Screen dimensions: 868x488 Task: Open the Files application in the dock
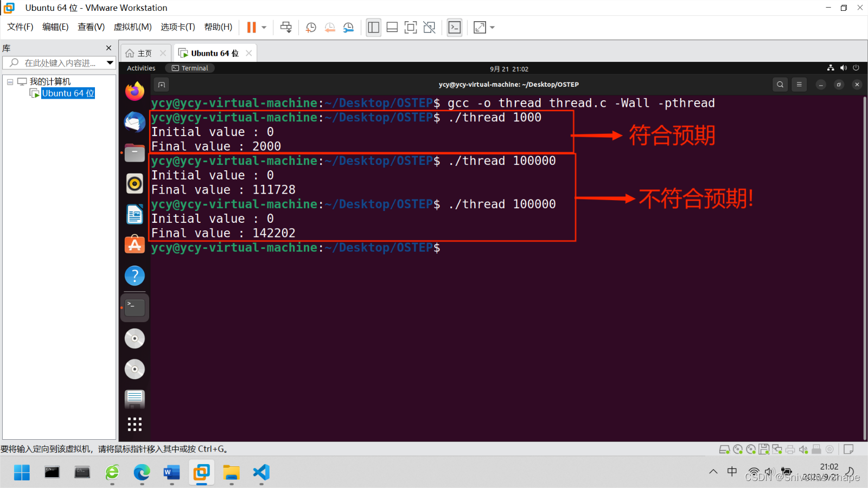pos(135,152)
